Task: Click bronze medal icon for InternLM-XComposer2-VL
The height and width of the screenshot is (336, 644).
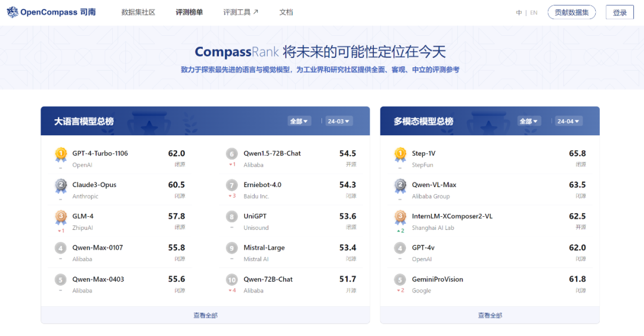Action: coord(400,217)
